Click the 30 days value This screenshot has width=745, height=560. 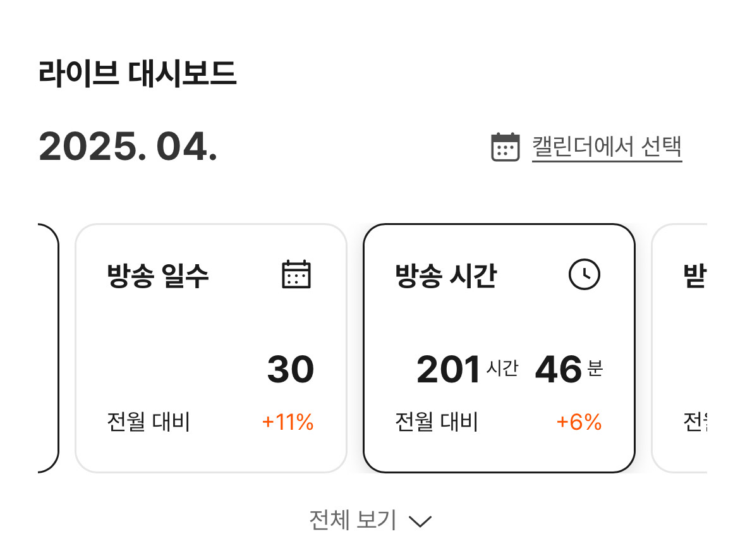[291, 369]
